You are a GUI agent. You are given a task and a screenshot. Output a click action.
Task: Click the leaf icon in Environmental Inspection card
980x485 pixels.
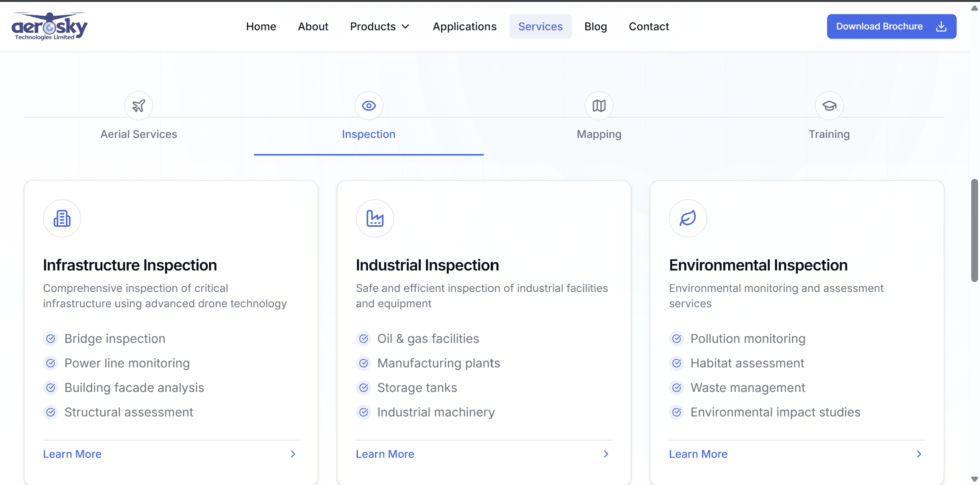coord(688,218)
